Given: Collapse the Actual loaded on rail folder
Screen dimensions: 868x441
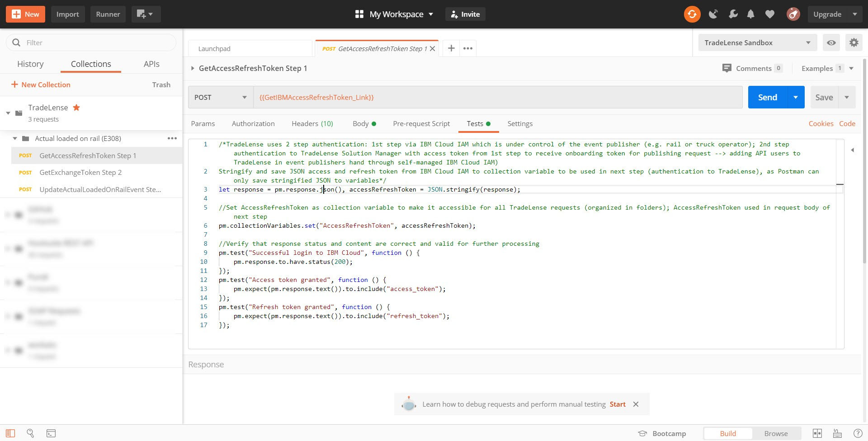Looking at the screenshot, I should click(15, 139).
